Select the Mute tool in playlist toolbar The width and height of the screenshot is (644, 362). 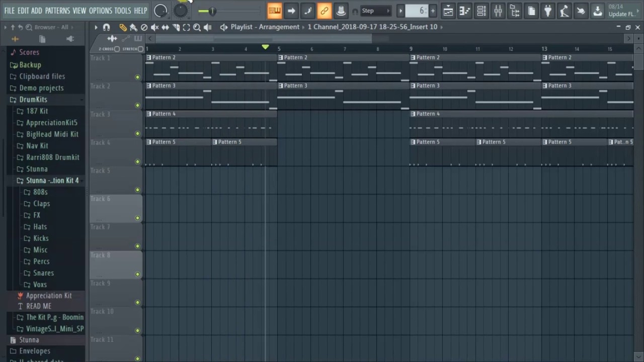click(x=155, y=27)
